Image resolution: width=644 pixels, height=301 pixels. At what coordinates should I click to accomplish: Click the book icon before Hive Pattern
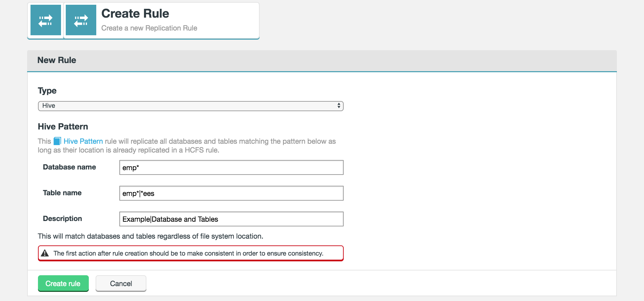pyautogui.click(x=57, y=141)
